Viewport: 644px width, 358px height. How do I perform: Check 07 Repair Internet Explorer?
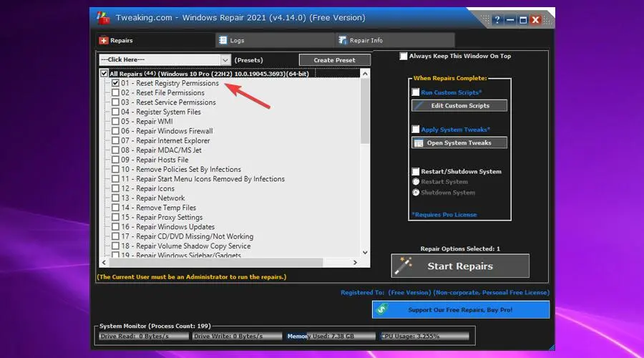coord(115,140)
